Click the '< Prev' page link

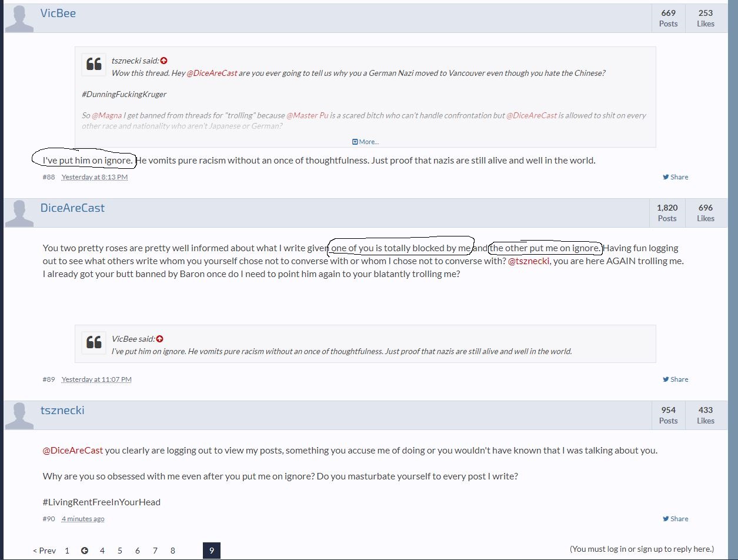click(x=44, y=551)
